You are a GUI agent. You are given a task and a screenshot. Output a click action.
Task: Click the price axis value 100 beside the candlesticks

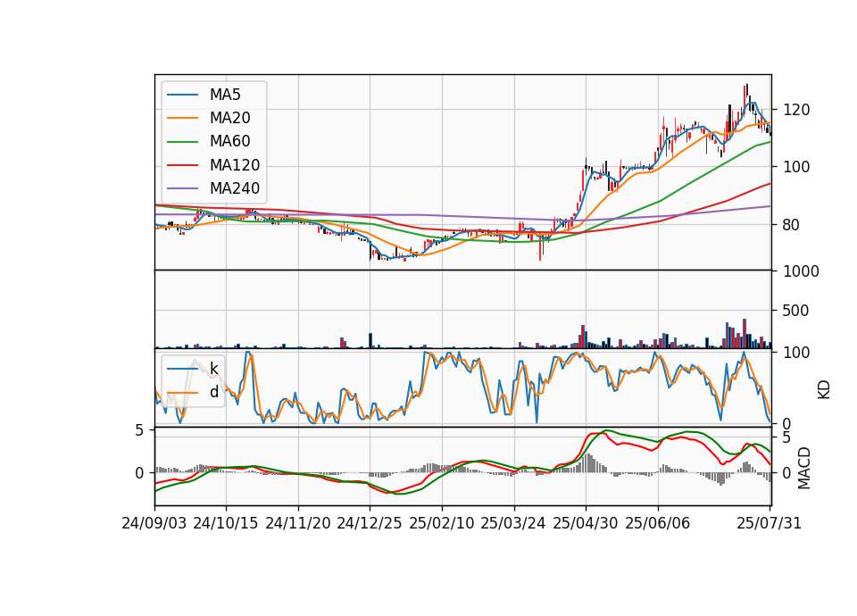(796, 167)
